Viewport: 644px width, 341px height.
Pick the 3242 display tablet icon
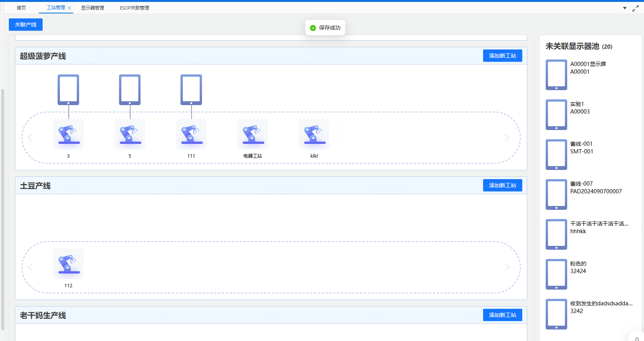556,314
